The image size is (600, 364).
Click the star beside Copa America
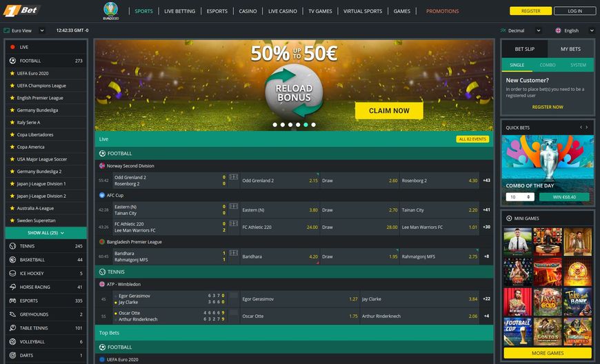pos(12,146)
